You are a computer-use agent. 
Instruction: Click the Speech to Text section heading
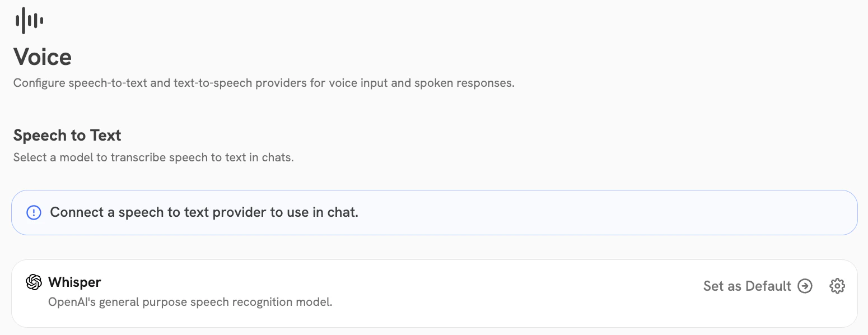(67, 135)
